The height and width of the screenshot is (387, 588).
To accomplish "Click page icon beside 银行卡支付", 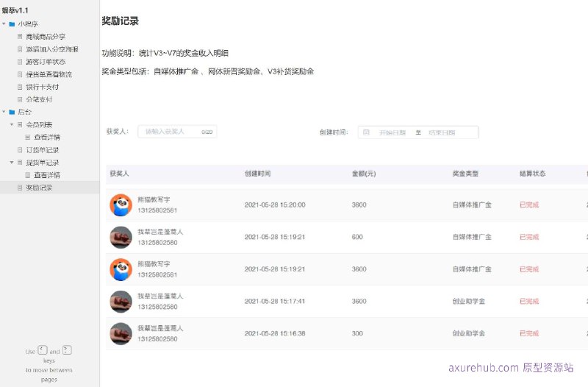I will pos(20,87).
